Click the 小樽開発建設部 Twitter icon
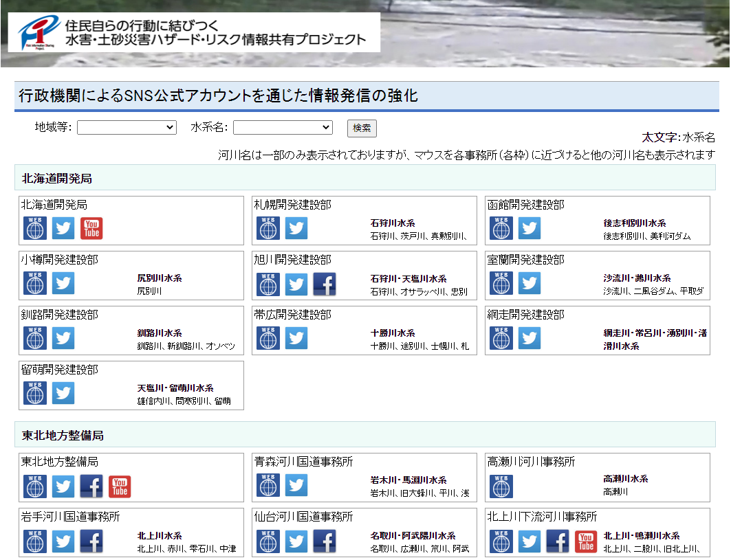 point(63,283)
